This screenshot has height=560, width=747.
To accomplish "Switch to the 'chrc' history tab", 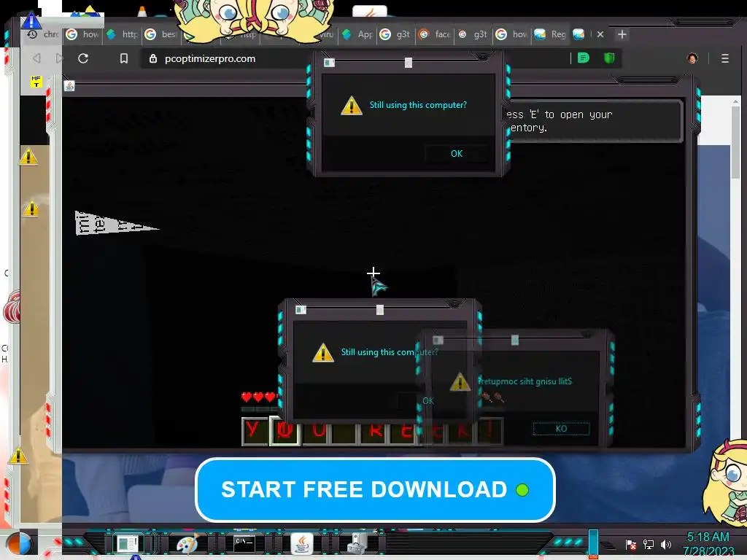I will tap(43, 34).
